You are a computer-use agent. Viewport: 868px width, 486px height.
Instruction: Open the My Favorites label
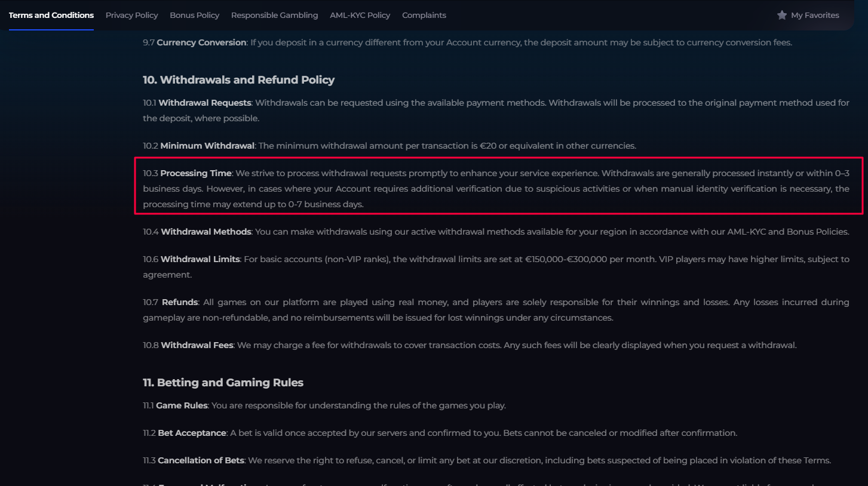815,16
